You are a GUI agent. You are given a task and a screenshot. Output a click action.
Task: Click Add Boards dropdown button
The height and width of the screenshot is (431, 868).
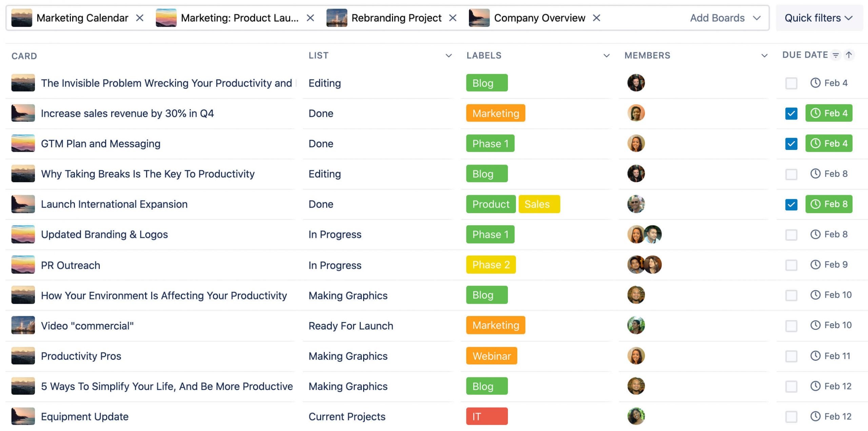[725, 17]
